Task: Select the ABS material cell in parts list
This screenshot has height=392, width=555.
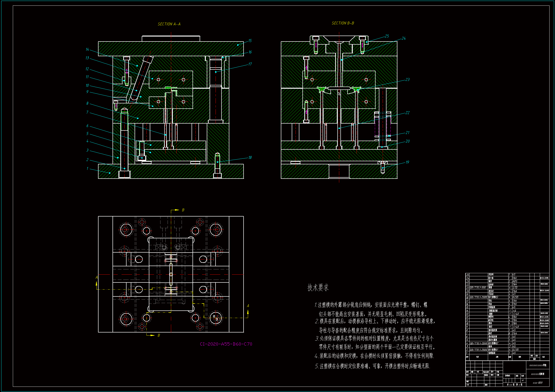Action: click(515, 281)
